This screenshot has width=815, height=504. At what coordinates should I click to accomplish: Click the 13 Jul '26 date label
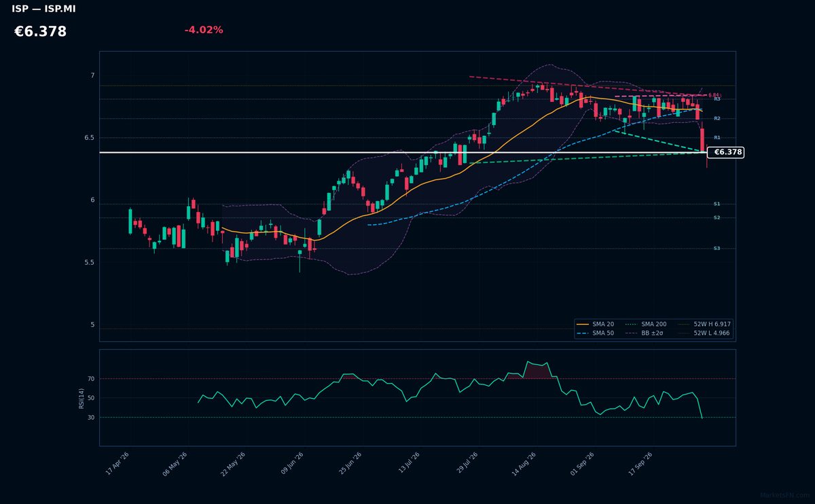(409, 464)
